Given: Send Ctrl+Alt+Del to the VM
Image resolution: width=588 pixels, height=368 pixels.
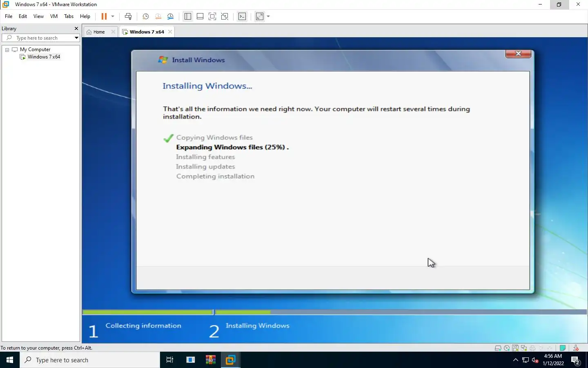Looking at the screenshot, I should coord(128,16).
